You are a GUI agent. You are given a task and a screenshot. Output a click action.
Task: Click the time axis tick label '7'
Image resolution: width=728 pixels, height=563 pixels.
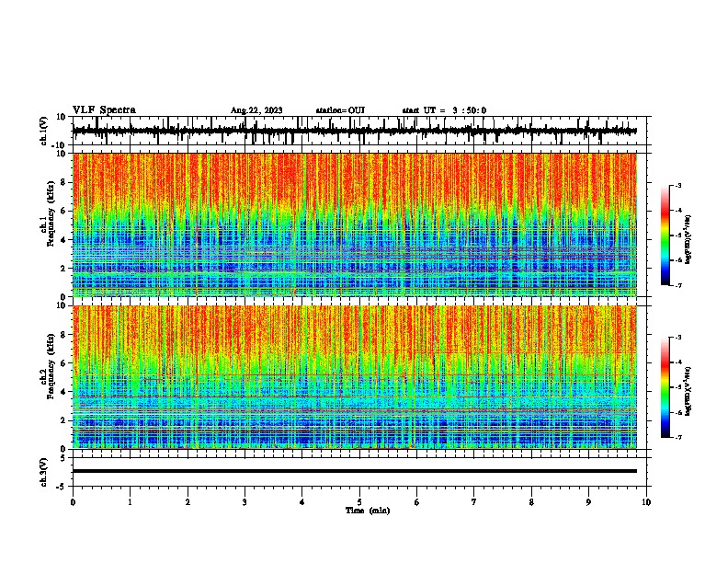[474, 502]
